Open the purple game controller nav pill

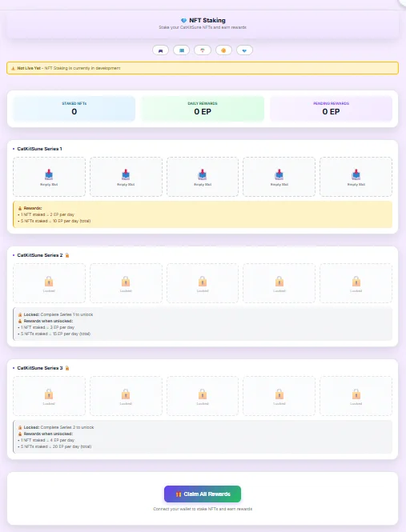coord(160,50)
